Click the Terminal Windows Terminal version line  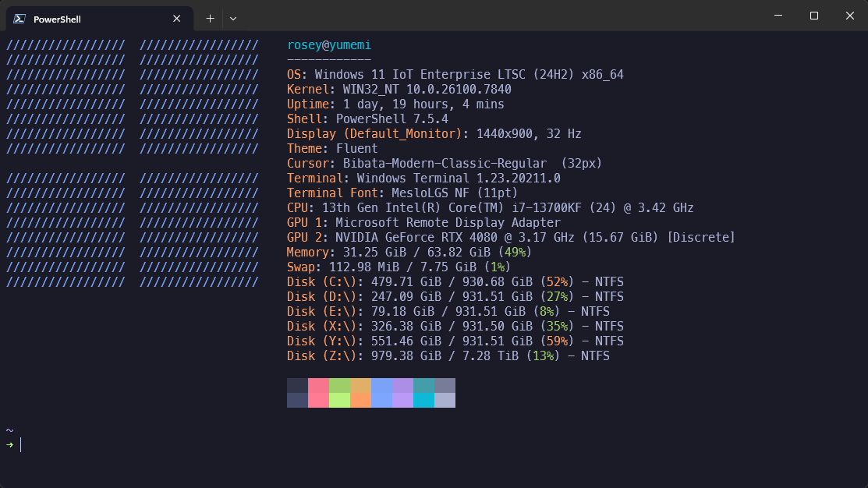(x=423, y=179)
